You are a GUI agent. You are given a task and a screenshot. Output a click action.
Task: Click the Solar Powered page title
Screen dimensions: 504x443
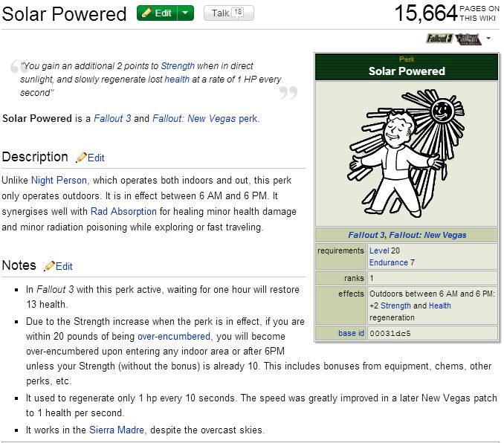point(64,14)
